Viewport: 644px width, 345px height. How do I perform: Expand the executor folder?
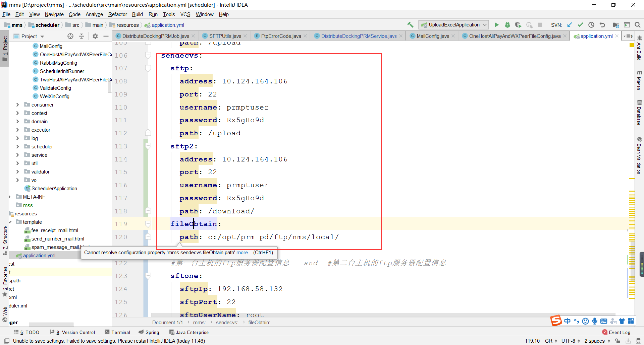click(x=17, y=130)
